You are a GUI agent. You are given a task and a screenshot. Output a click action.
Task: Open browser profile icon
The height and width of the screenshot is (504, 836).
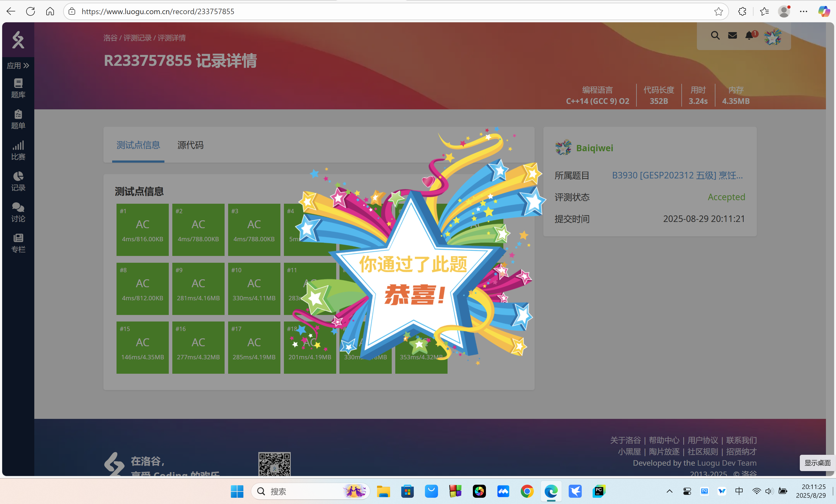[784, 11]
